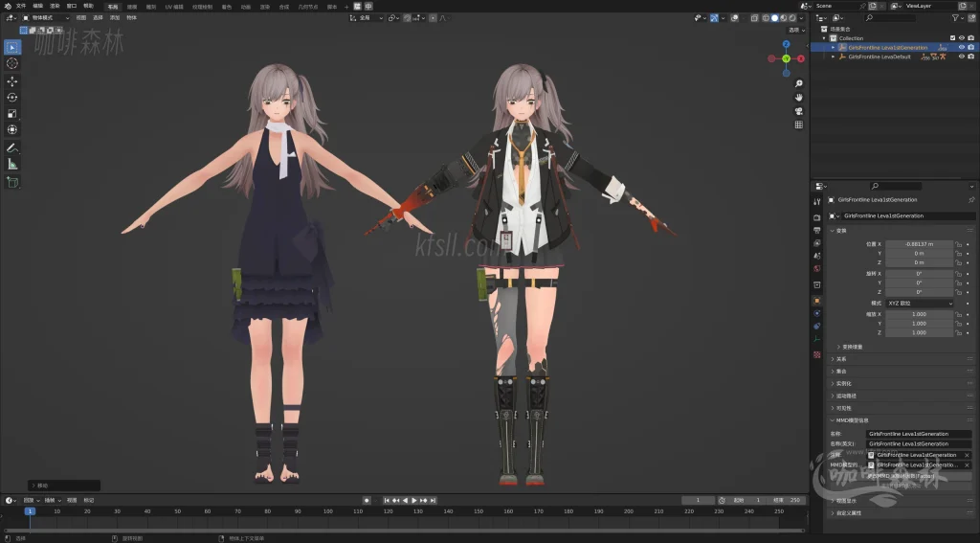Select the Cursor tool

[11, 63]
